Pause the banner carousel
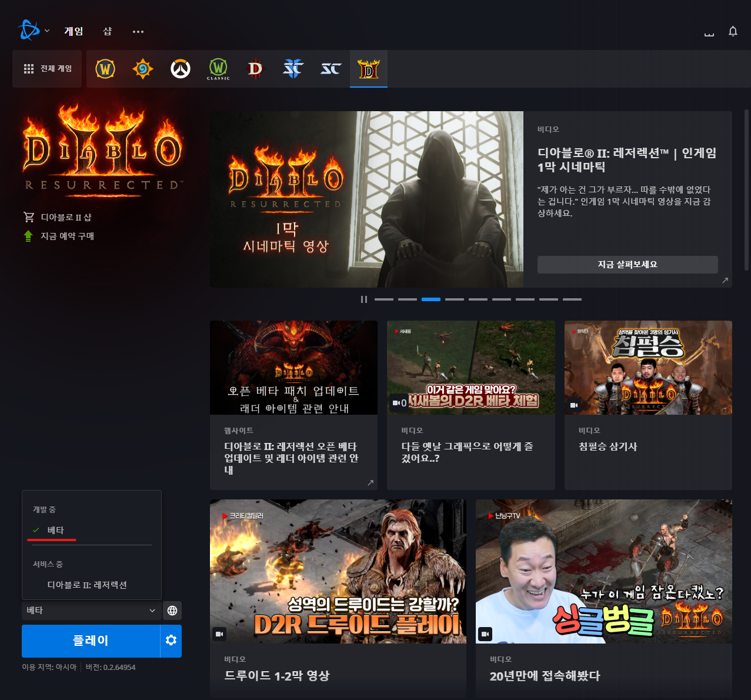 364,299
